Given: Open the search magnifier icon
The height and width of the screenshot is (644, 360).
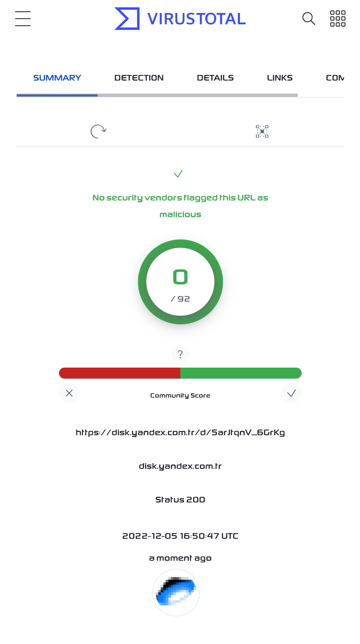Looking at the screenshot, I should 309,19.
